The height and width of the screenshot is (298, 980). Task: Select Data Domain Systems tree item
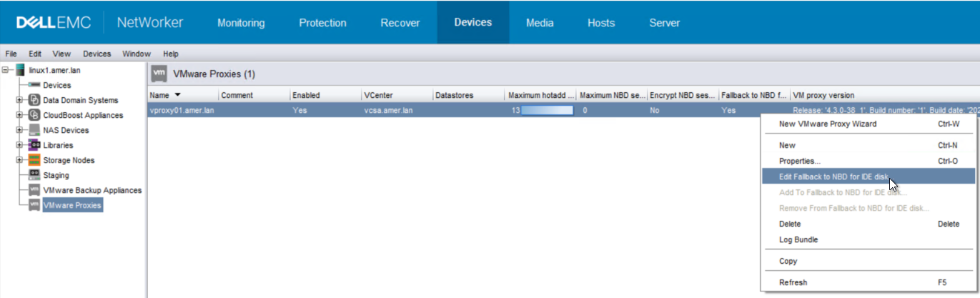coord(81,100)
